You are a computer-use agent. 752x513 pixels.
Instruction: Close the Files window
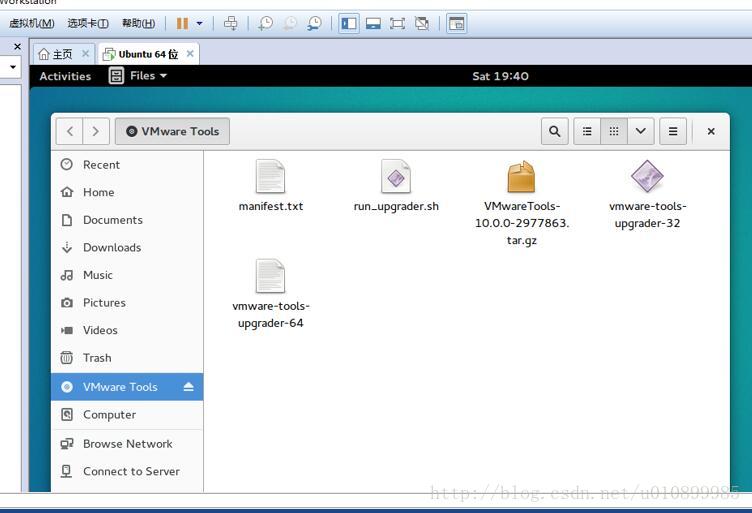tap(711, 131)
